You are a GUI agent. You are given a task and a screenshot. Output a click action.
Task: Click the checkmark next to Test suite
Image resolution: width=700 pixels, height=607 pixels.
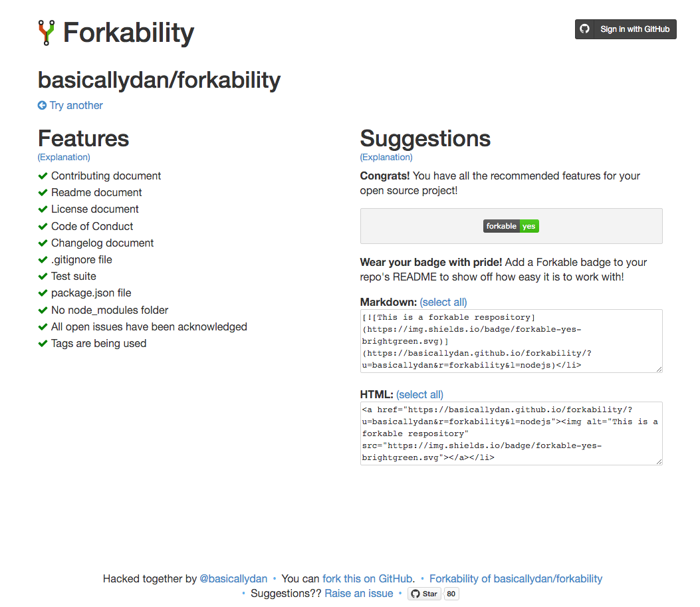pyautogui.click(x=43, y=276)
